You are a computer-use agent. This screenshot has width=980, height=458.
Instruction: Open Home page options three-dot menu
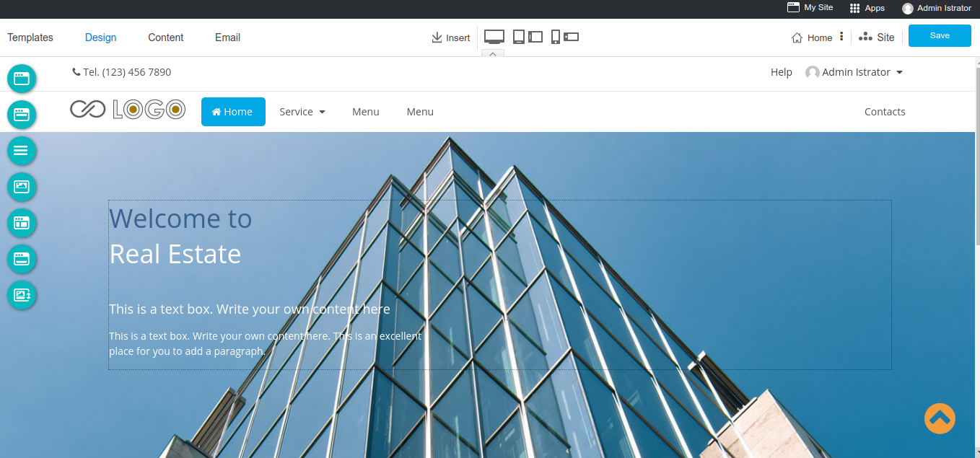click(841, 37)
